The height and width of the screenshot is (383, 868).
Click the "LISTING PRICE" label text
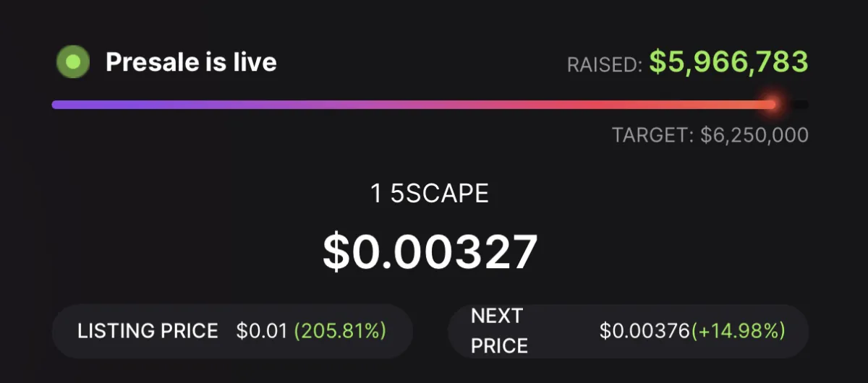[148, 331]
